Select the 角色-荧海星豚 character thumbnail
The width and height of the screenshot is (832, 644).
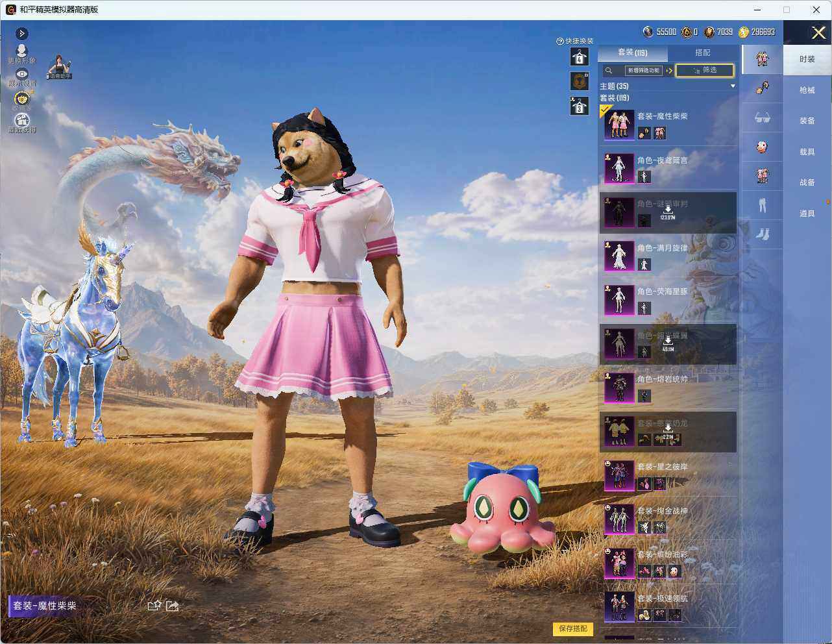tap(619, 300)
